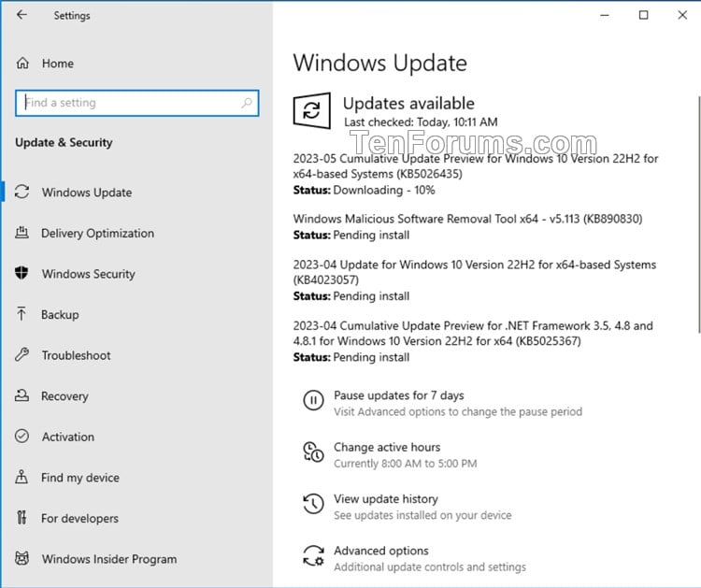Click Currently 8:00 AM to 5:00 PM text
Screen dimensions: 701x588
pyautogui.click(x=405, y=464)
